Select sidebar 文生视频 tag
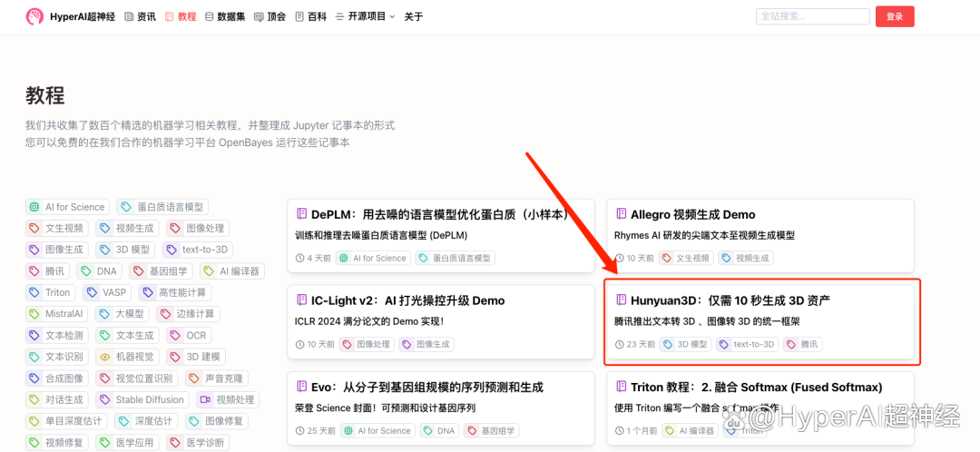 57,228
